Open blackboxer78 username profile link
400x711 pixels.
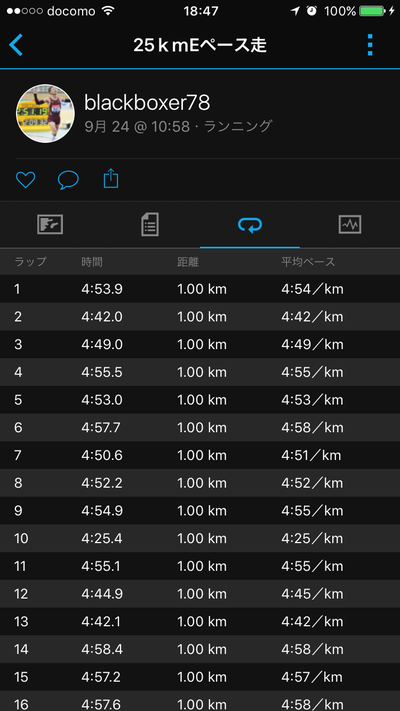147,103
